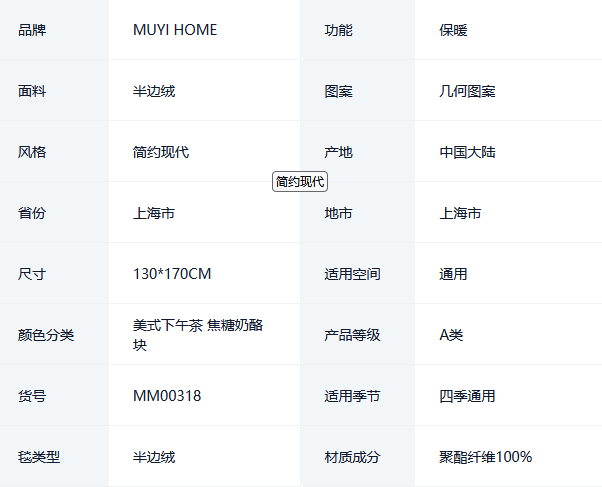Screen dimensions: 602x487
Task: Click the MM00318 item number
Action: coord(167,396)
